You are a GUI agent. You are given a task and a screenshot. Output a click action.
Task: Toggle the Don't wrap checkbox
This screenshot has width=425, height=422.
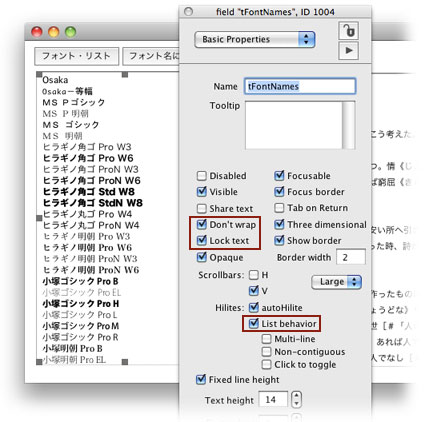pos(202,224)
